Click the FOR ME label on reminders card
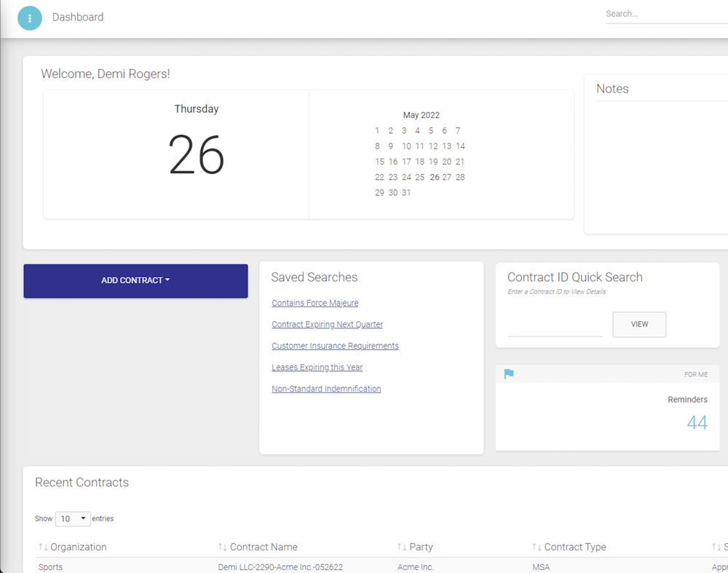 click(696, 374)
